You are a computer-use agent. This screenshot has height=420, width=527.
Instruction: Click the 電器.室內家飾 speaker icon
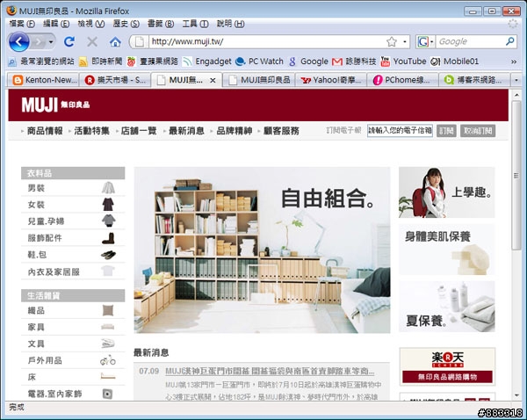(x=107, y=394)
